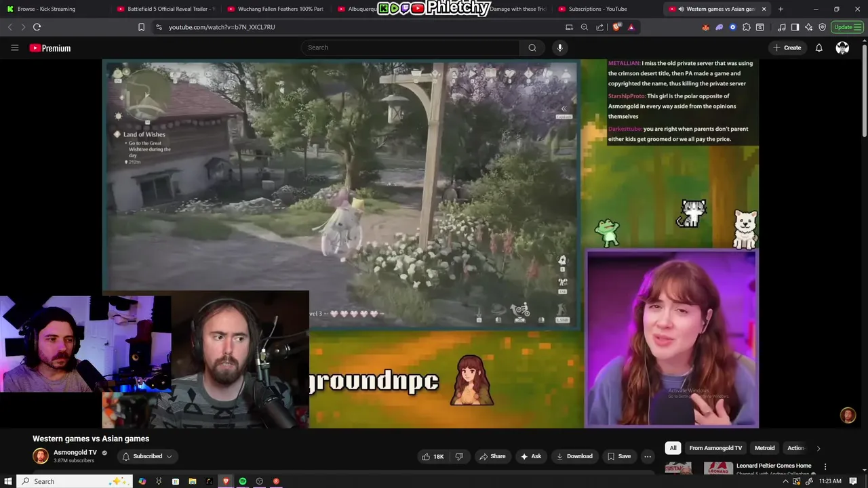Save the video to a playlist

click(619, 456)
